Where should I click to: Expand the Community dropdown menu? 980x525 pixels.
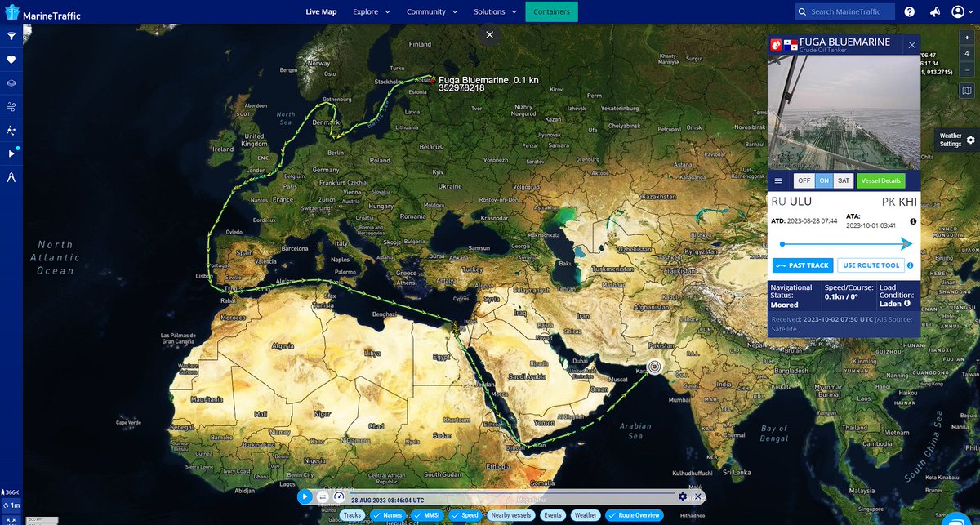click(431, 11)
